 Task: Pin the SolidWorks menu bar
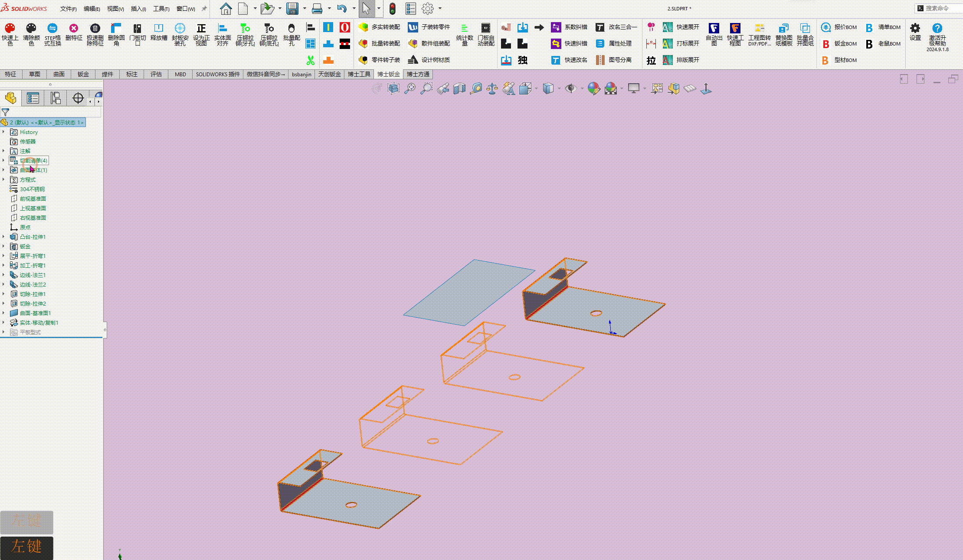click(204, 8)
